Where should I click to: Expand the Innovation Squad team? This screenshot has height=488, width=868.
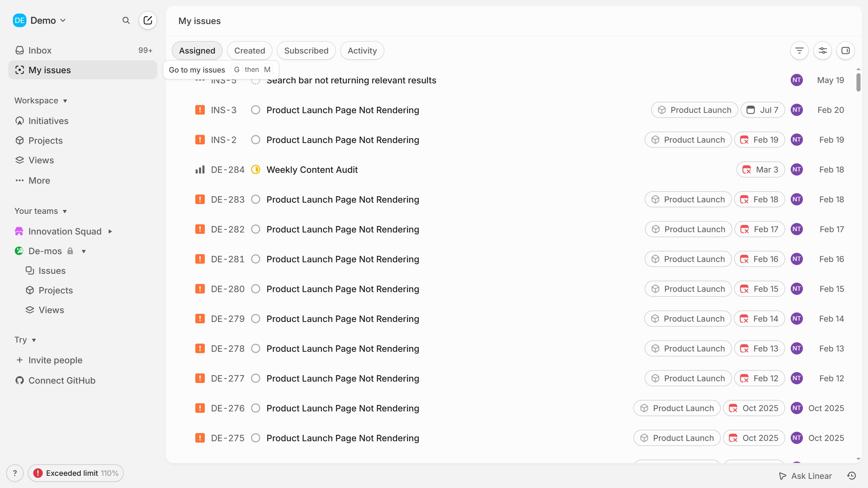click(x=110, y=231)
